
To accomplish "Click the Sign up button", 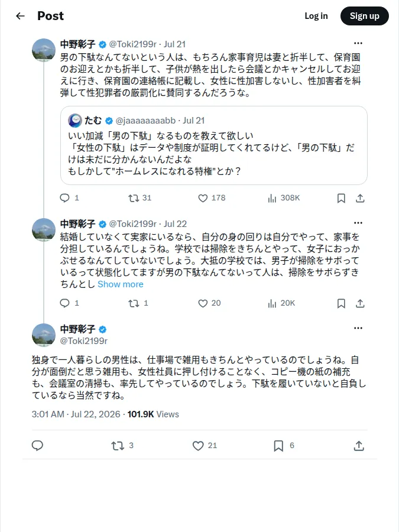I will point(365,16).
